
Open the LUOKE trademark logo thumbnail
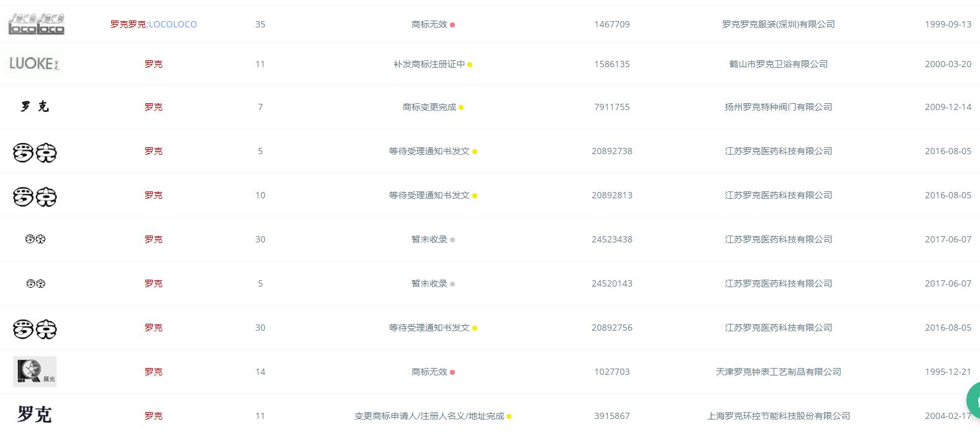34,63
